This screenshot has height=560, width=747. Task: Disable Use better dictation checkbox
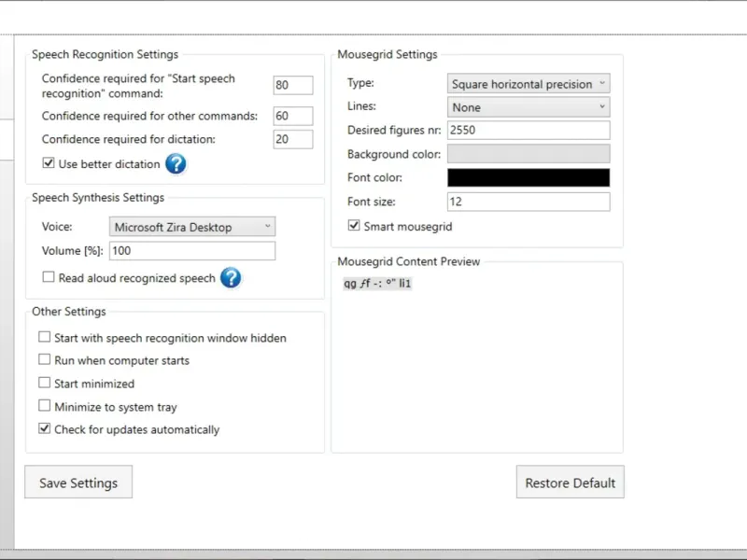tap(49, 164)
